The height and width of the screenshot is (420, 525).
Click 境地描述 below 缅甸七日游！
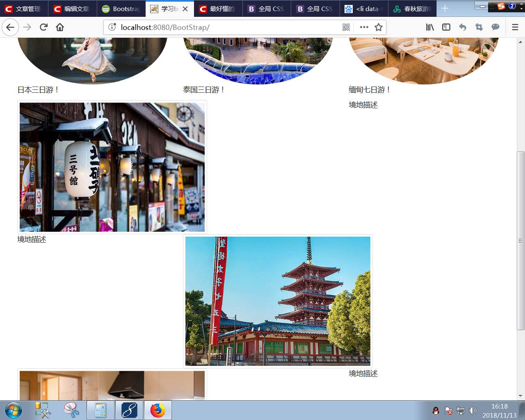pyautogui.click(x=363, y=105)
